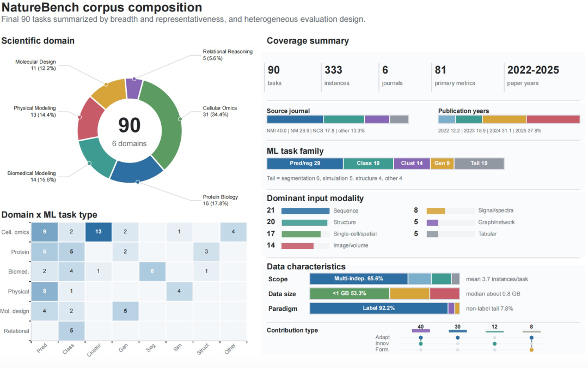Click the Label 92.2% paradigm bar

point(379,308)
